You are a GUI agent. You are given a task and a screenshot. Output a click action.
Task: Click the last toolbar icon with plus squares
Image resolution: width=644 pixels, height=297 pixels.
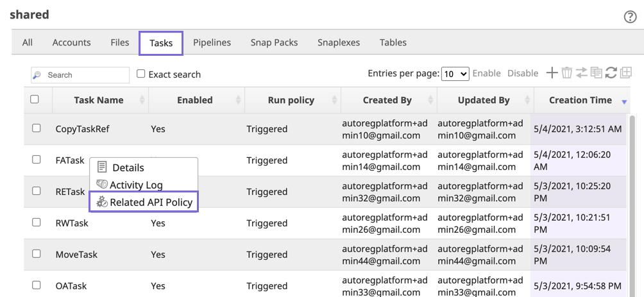point(626,73)
